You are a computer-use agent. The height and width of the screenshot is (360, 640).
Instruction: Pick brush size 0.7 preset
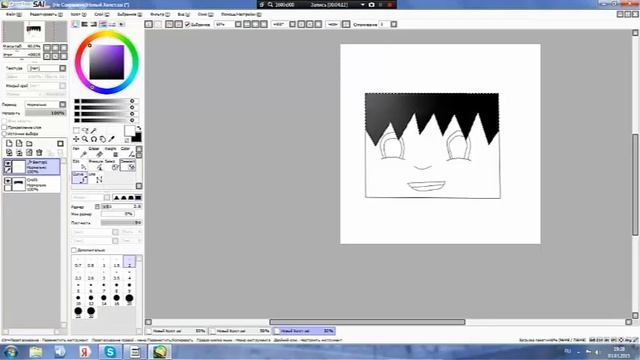tap(78, 262)
